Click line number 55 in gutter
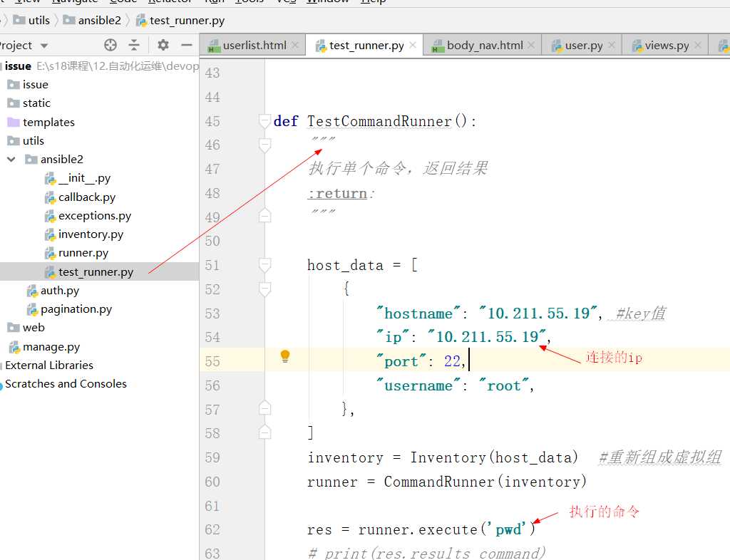Image resolution: width=730 pixels, height=560 pixels. coord(212,361)
